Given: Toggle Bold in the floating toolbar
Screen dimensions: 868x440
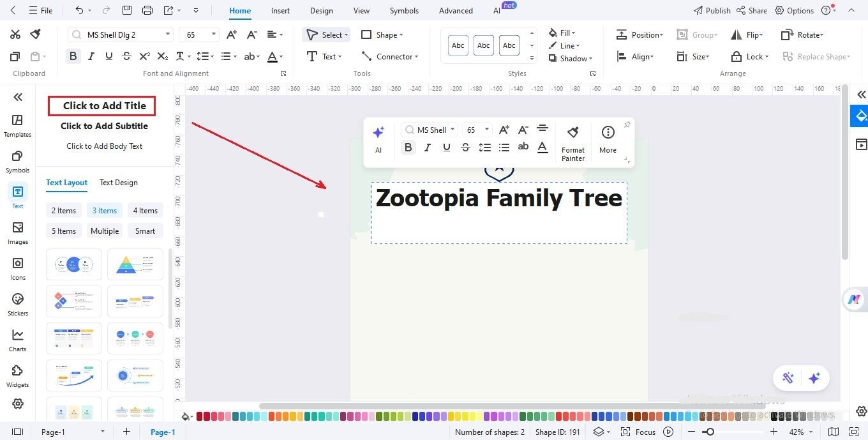Looking at the screenshot, I should coord(408,147).
